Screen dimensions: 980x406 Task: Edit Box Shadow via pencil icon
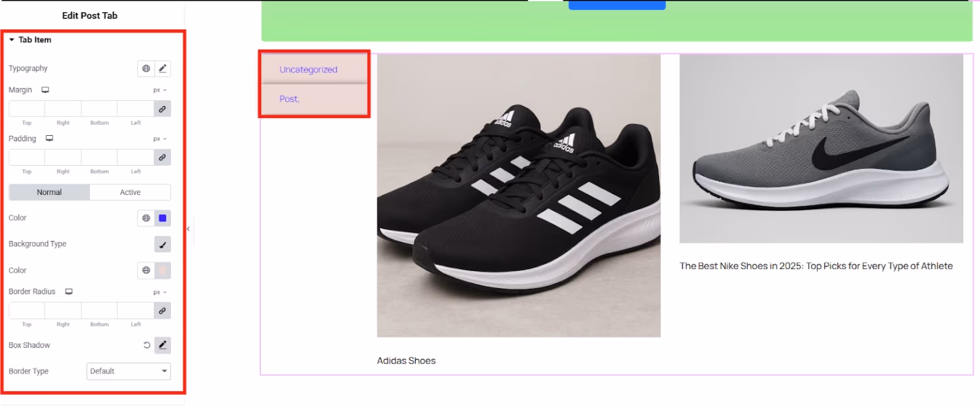click(163, 345)
